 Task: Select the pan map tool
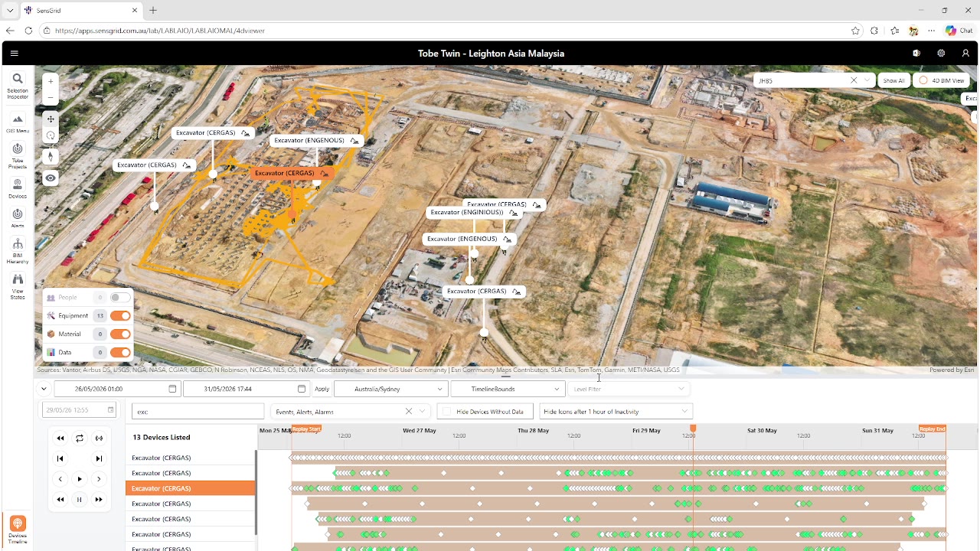click(x=51, y=119)
